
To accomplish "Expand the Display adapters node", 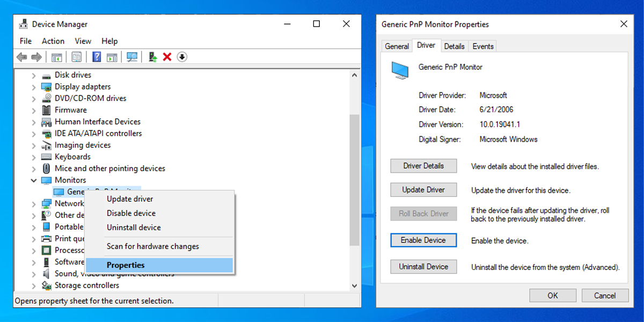I will pyautogui.click(x=34, y=87).
